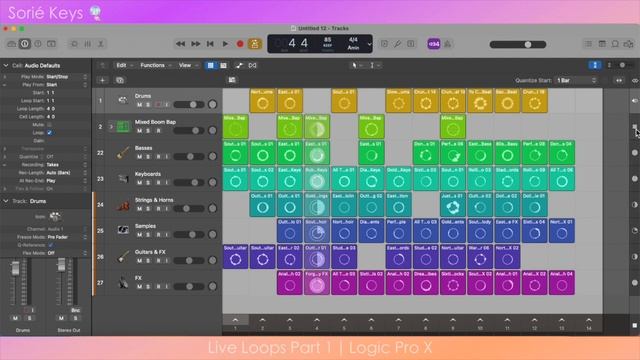Open Quick Help in the control bar
This screenshot has width=640, height=360.
point(38,44)
